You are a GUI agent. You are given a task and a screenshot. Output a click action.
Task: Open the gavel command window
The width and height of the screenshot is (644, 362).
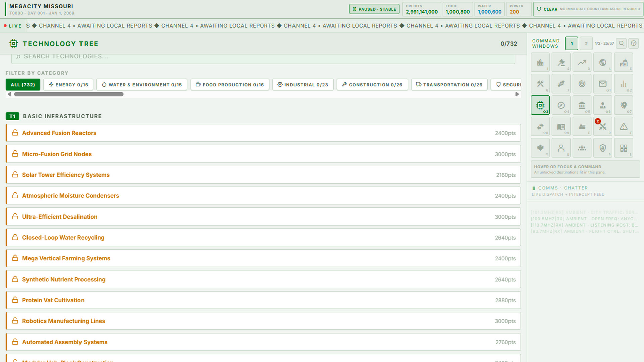(561, 62)
